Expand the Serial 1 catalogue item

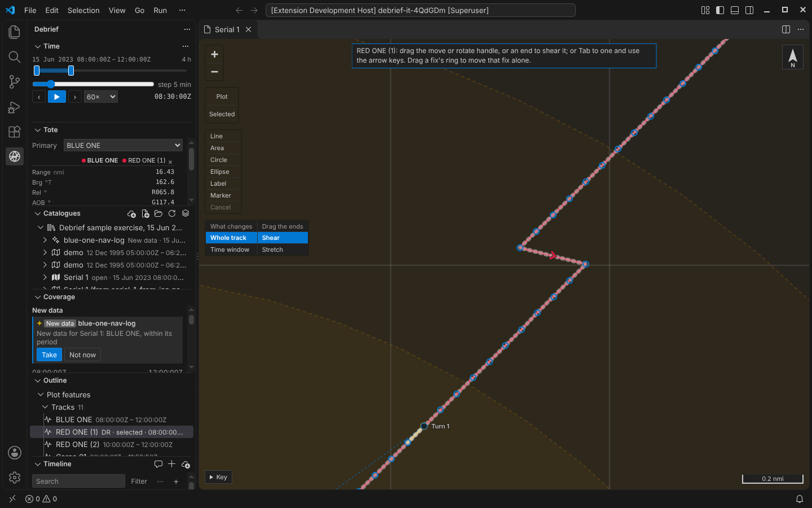tap(45, 277)
